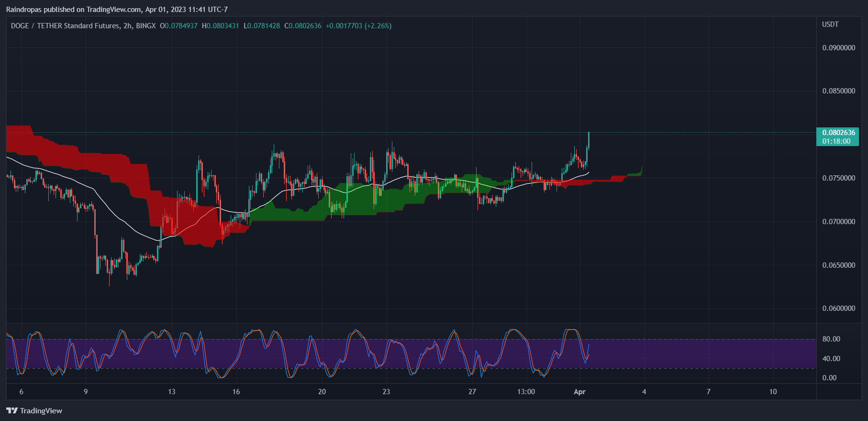Click the USDT currency label

pyautogui.click(x=830, y=24)
